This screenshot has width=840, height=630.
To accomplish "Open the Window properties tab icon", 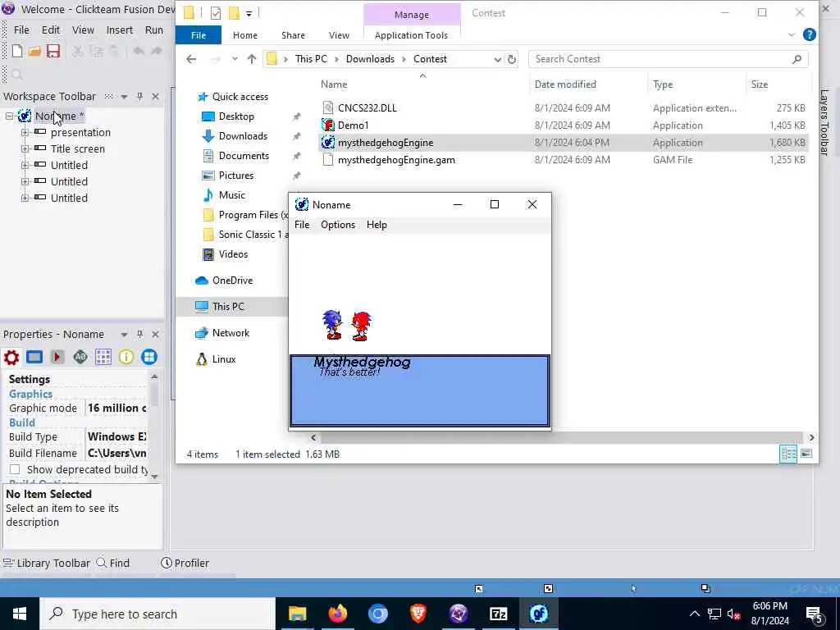I will click(34, 357).
